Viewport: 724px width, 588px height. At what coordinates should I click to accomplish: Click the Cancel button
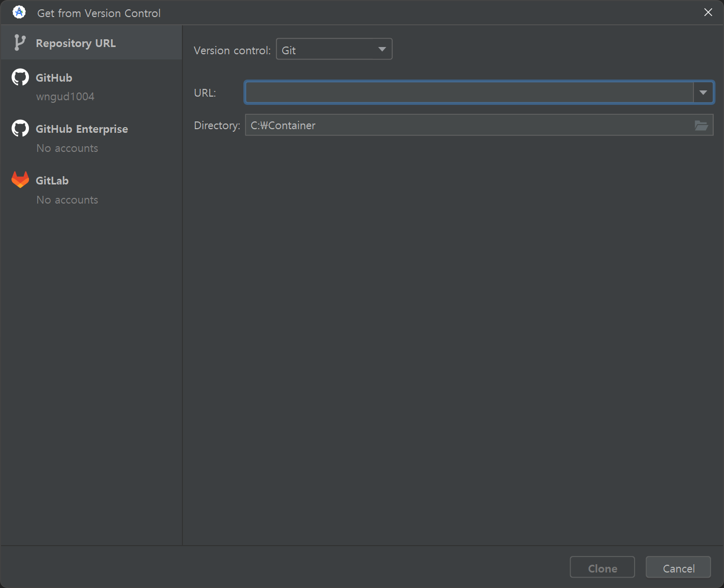678,568
